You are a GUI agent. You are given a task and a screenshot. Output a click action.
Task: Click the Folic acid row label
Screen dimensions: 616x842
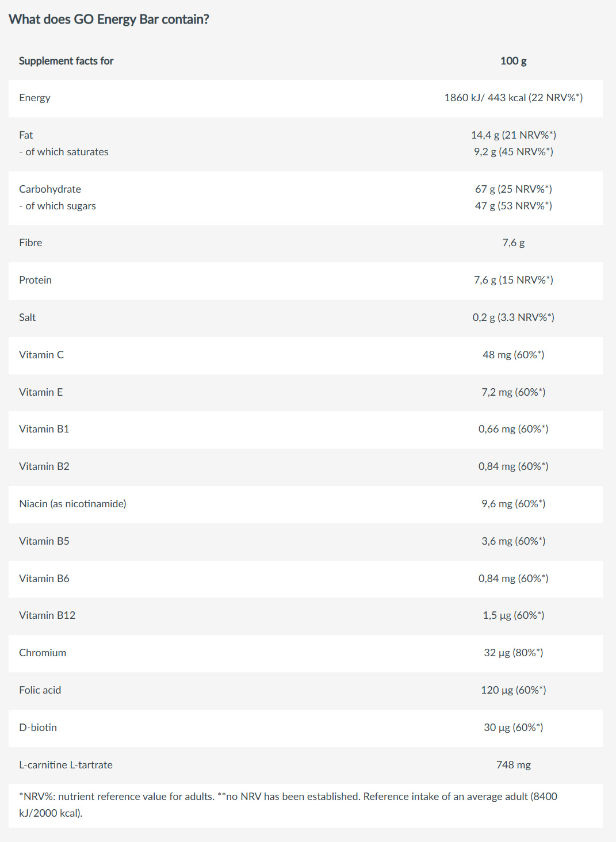coord(40,690)
